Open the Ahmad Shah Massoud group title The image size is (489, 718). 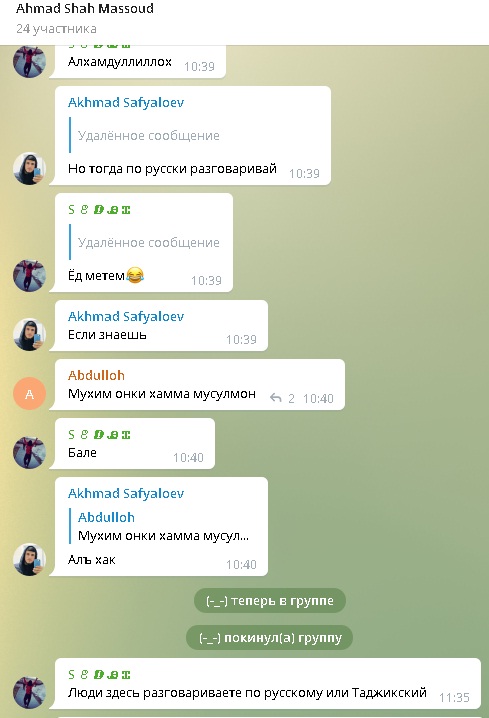coord(85,9)
